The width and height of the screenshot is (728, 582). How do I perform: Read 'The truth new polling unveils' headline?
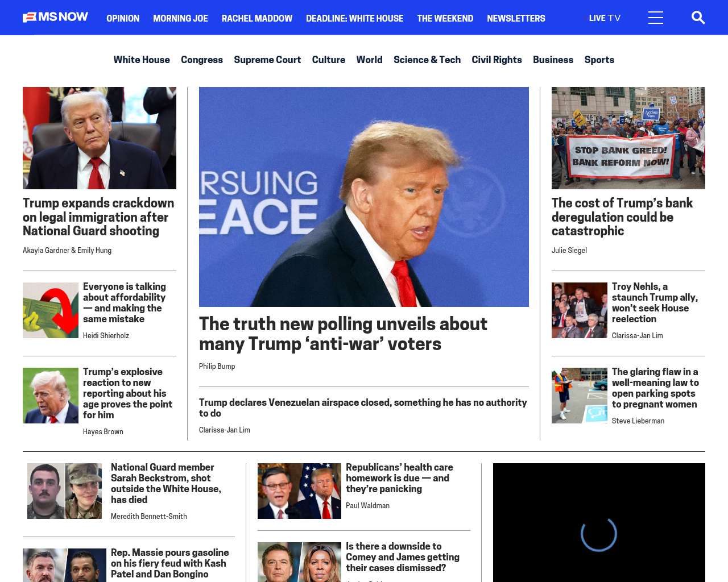(343, 334)
